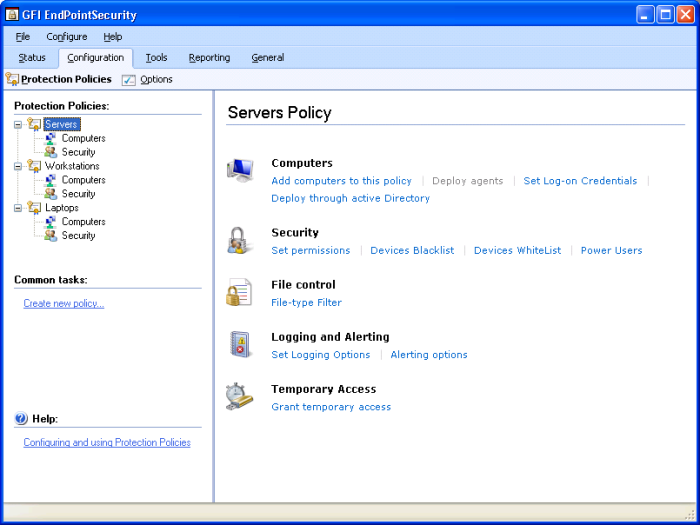Open the Help menu
700x525 pixels.
click(x=113, y=37)
